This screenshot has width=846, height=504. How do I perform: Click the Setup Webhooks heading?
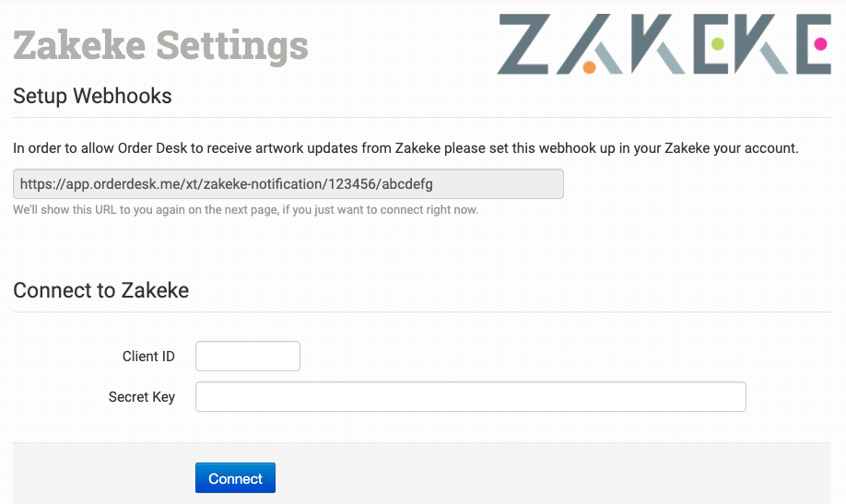92,96
